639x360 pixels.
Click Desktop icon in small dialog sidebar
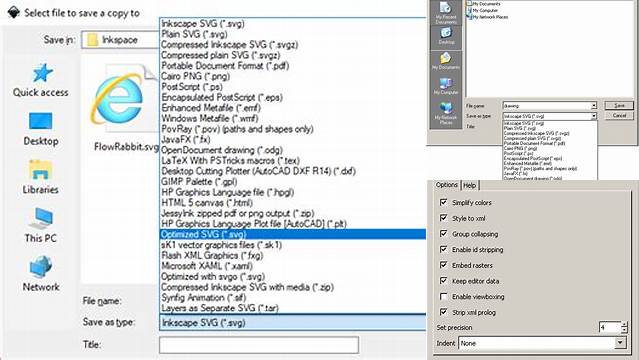[446, 35]
